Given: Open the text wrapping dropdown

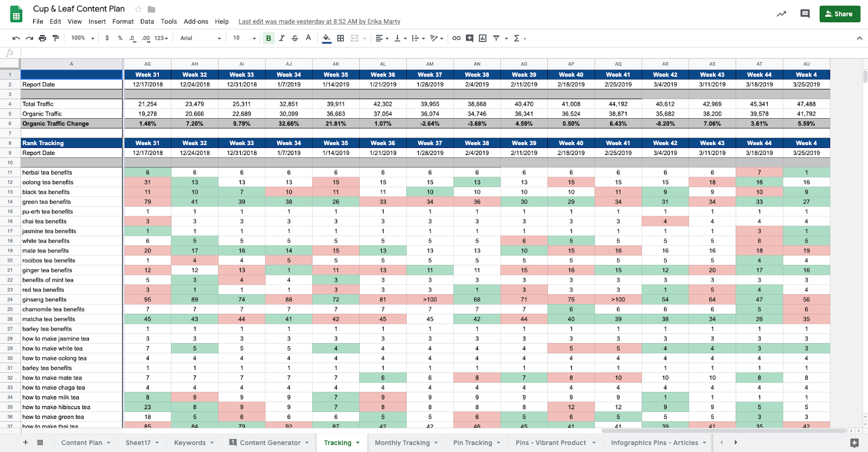Looking at the screenshot, I should [x=418, y=38].
